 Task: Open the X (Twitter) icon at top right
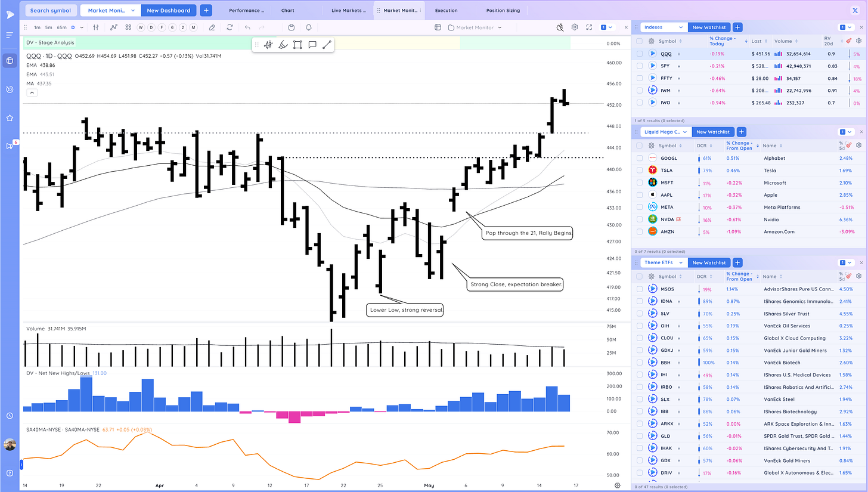click(x=855, y=10)
